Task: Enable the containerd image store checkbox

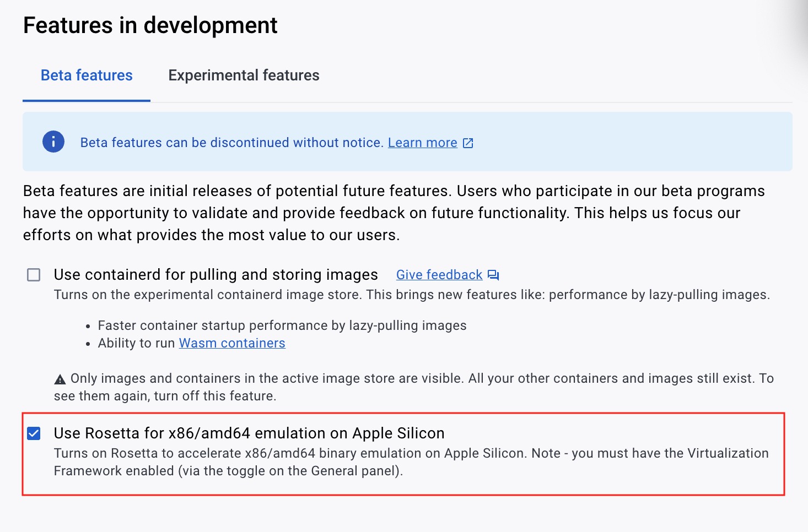Action: click(34, 275)
